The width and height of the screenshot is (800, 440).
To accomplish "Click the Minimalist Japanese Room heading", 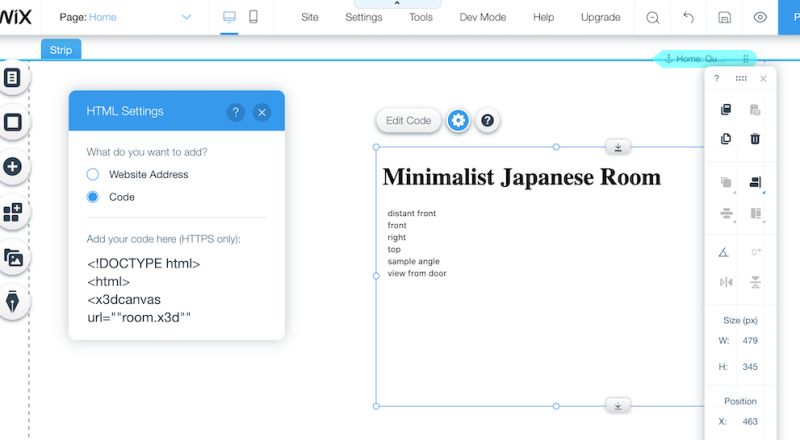I will (521, 178).
